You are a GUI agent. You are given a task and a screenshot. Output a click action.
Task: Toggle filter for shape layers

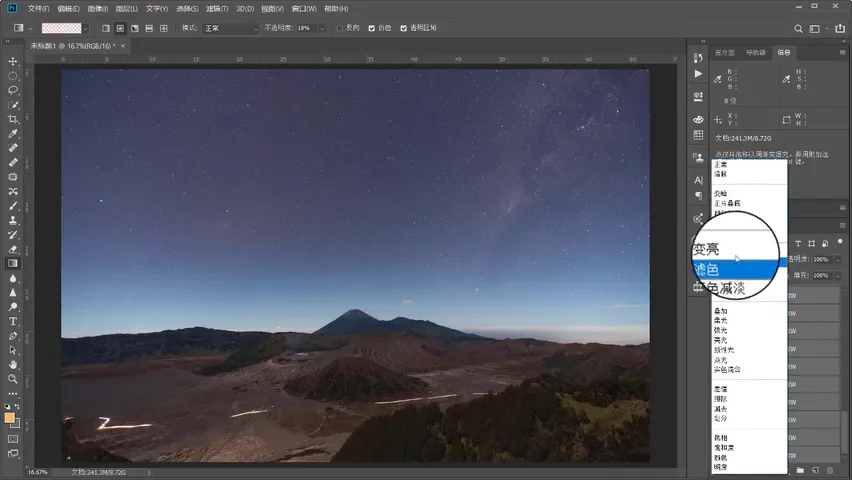point(812,244)
